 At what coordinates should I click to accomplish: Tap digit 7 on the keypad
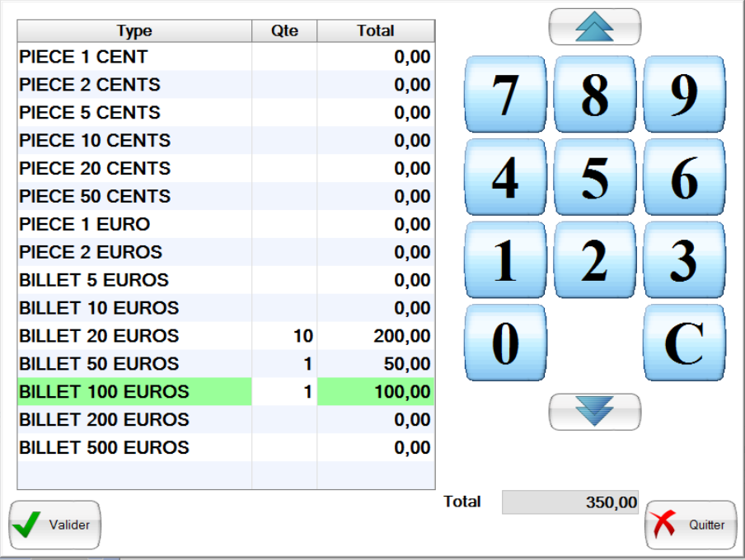point(505,95)
